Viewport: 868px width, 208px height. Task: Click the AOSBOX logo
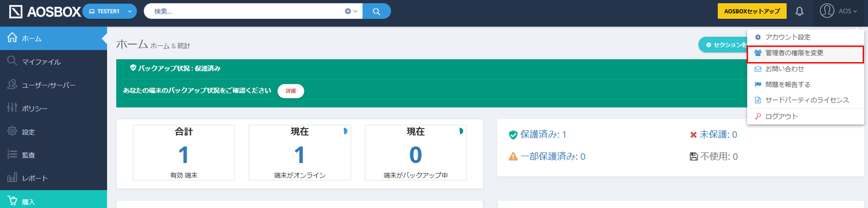45,11
